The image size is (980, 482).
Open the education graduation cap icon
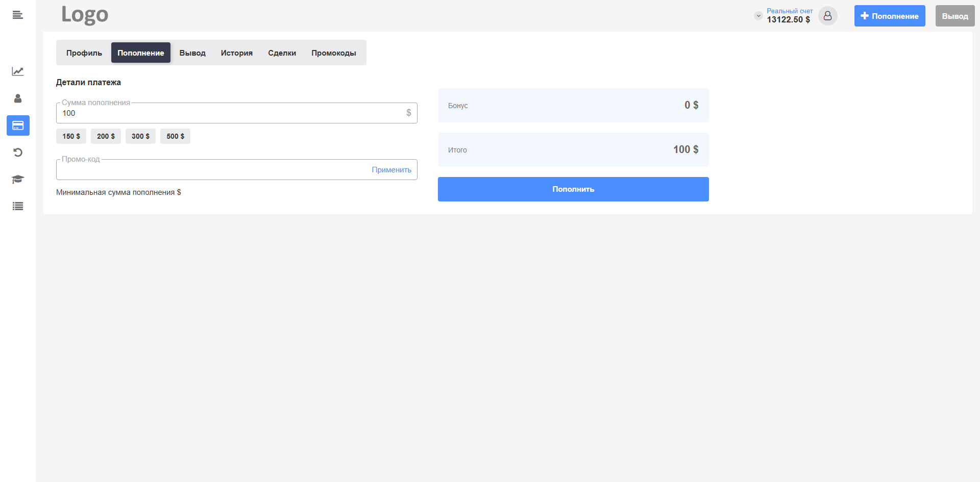pyautogui.click(x=18, y=180)
